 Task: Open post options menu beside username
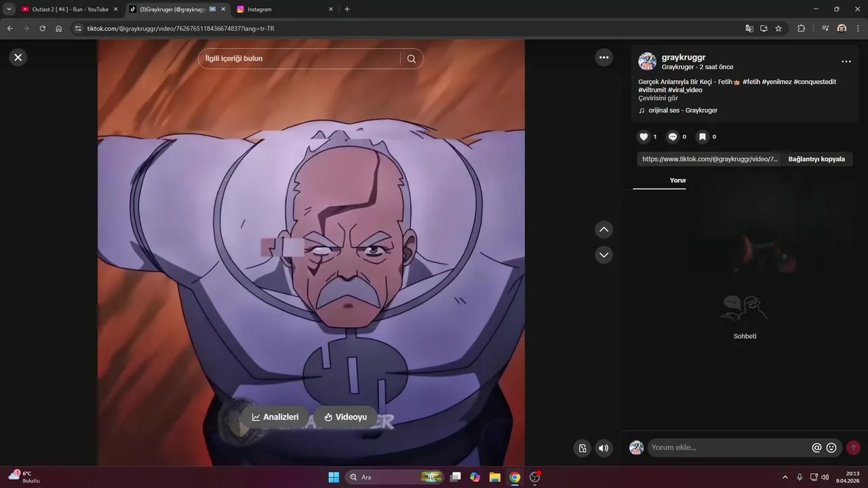[846, 62]
